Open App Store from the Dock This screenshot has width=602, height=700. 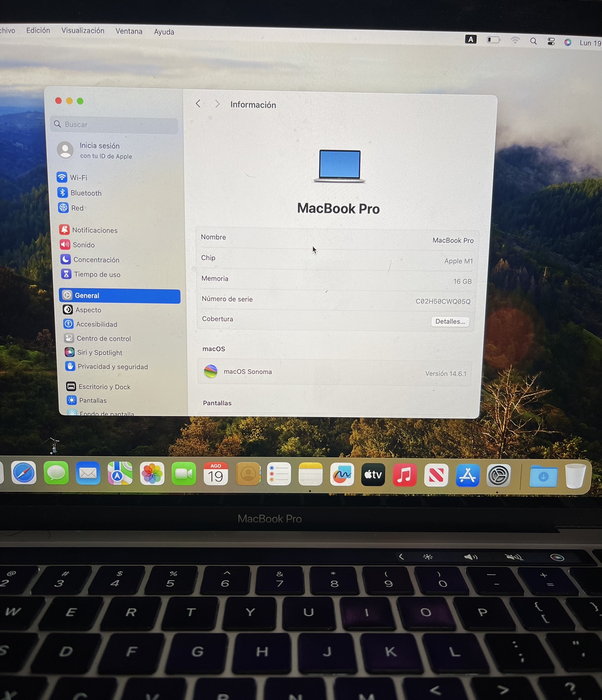(467, 476)
